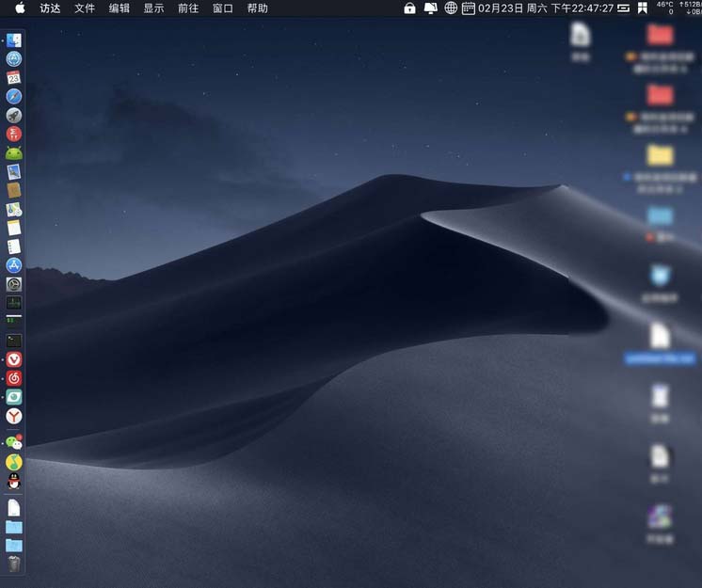Open QQ Music yellow icon in dock
The height and width of the screenshot is (588, 702).
pos(14,462)
